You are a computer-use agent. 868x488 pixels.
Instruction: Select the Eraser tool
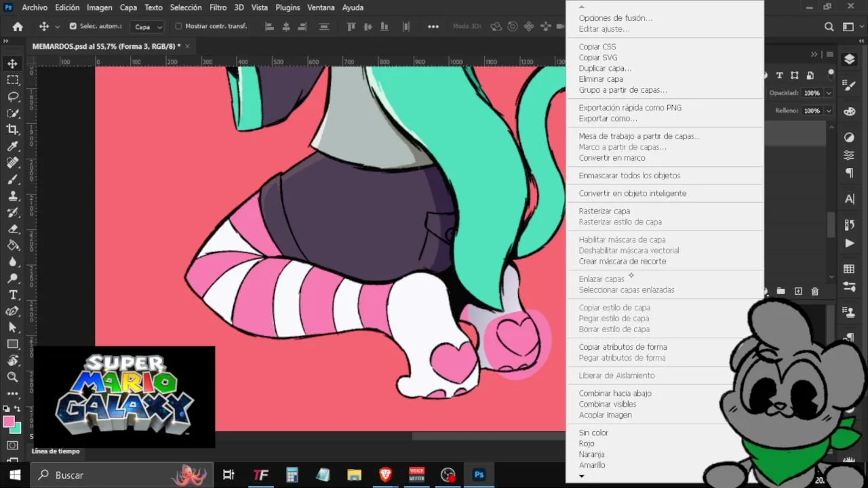[12, 229]
